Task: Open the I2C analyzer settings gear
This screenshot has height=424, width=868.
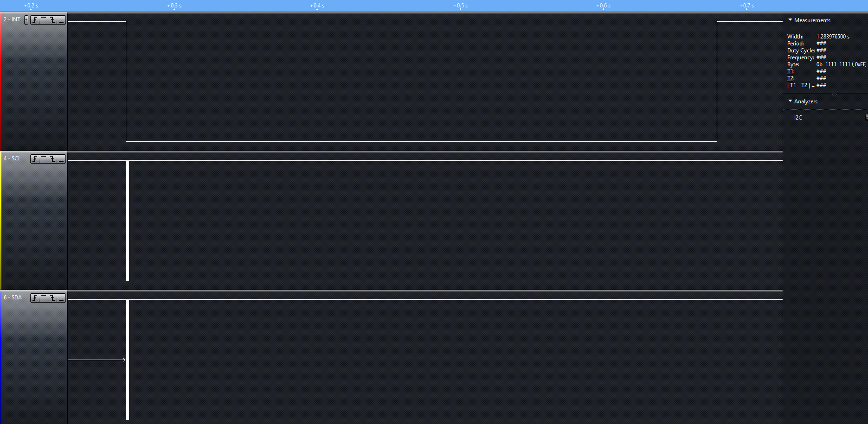Action: pyautogui.click(x=866, y=117)
